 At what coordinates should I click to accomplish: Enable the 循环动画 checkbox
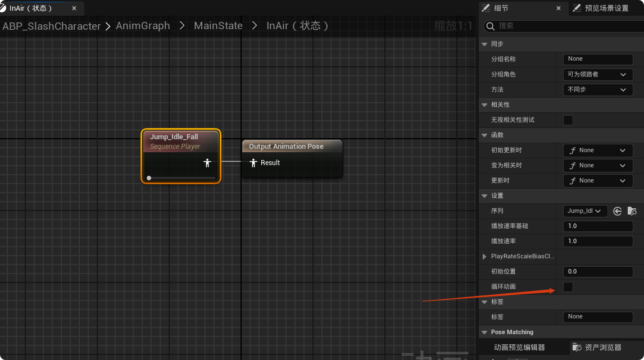click(568, 286)
